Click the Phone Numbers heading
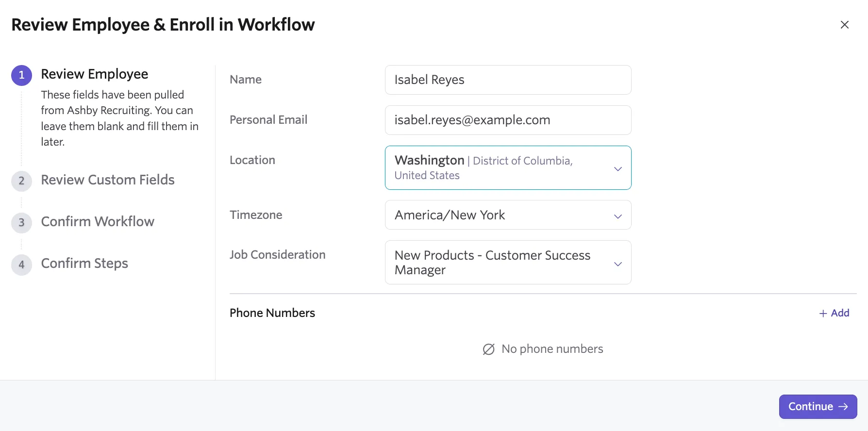 272,313
